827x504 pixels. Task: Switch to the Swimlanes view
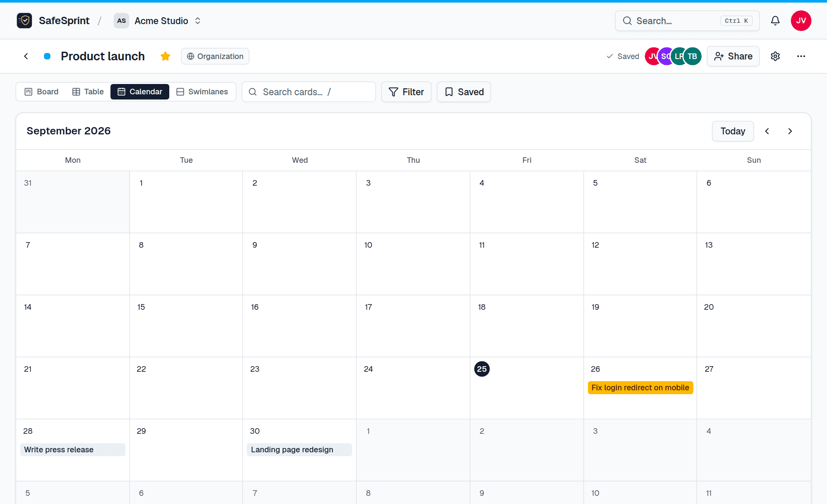202,92
